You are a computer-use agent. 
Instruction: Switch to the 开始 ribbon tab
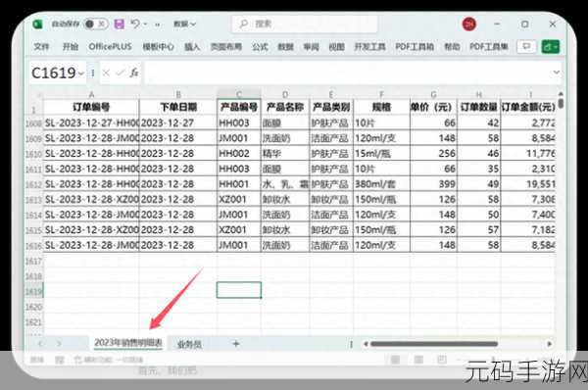pyautogui.click(x=71, y=46)
